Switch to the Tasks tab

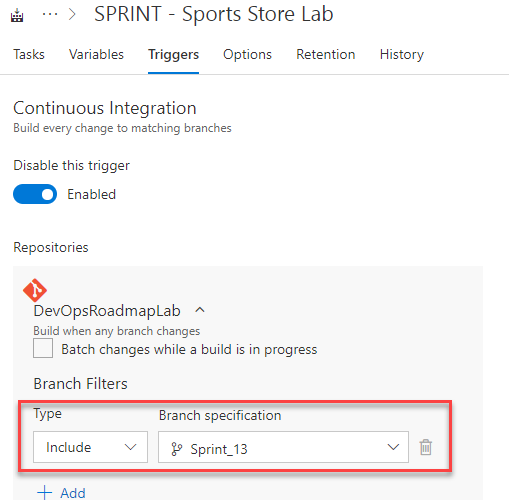pos(29,54)
